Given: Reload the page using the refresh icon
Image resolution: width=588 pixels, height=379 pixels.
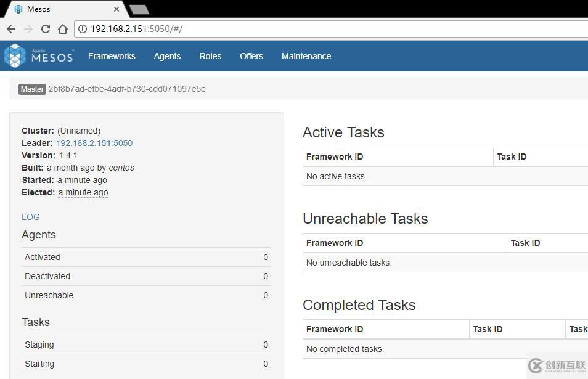Looking at the screenshot, I should [45, 28].
